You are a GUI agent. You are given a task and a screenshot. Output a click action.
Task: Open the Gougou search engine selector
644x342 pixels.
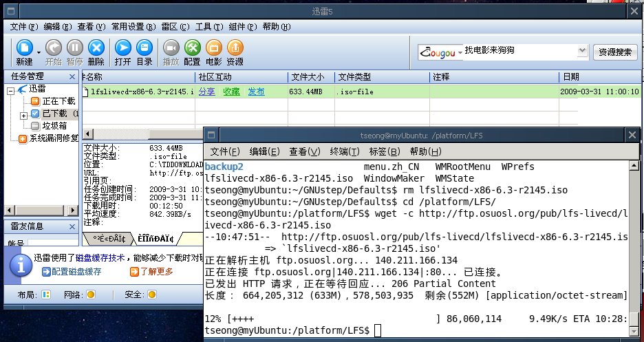coord(441,52)
